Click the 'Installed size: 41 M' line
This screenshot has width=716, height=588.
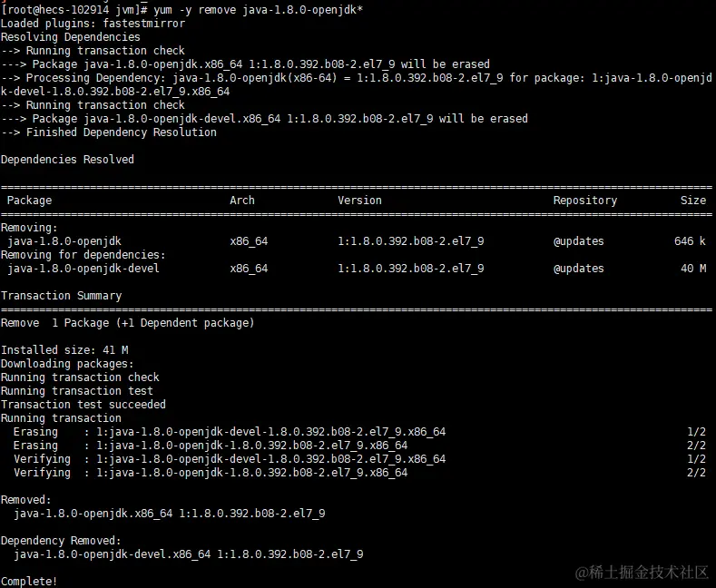64,350
